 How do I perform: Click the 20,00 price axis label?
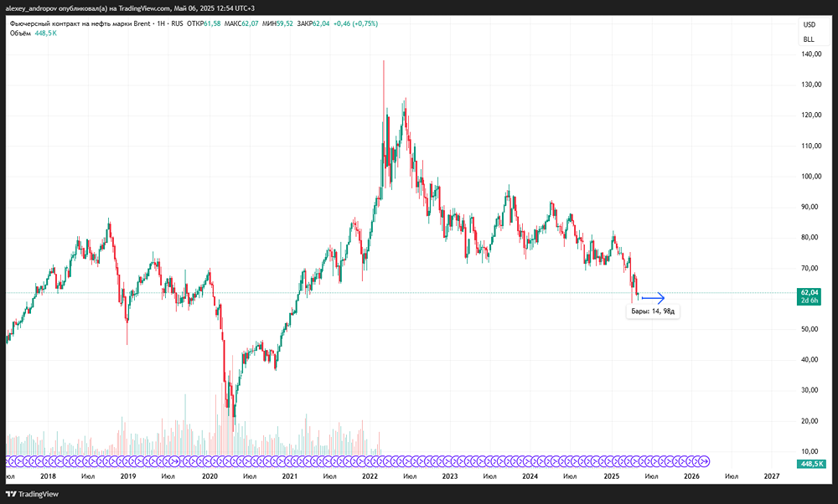click(x=810, y=421)
